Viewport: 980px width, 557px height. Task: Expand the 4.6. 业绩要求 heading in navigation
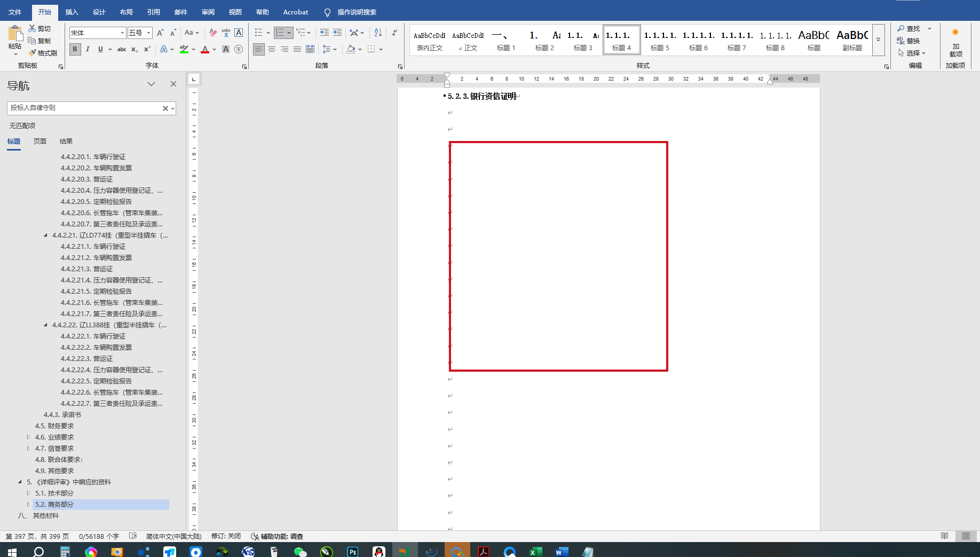(28, 437)
